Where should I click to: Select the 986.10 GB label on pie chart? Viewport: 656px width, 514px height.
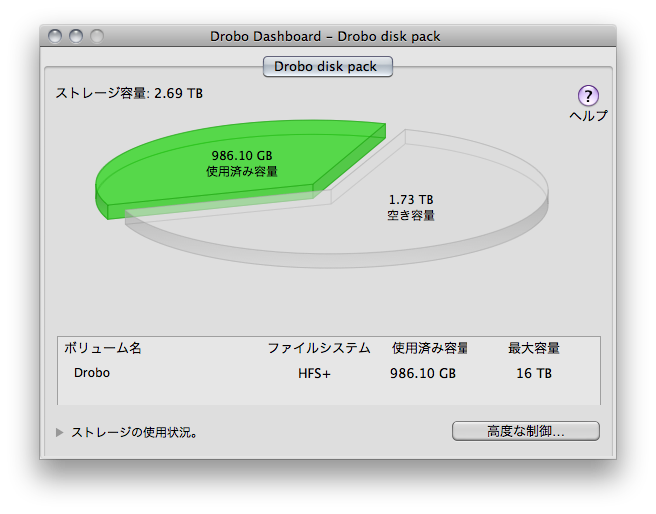click(242, 156)
